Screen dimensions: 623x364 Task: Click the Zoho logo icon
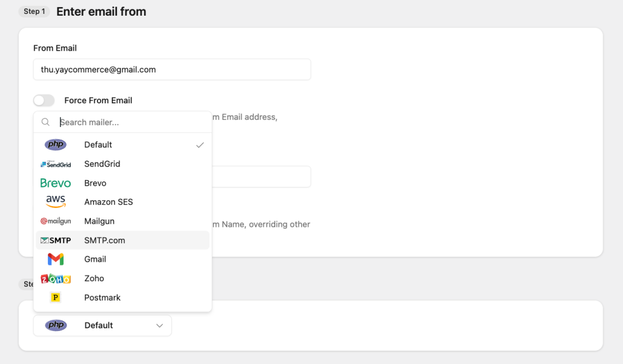click(x=56, y=278)
